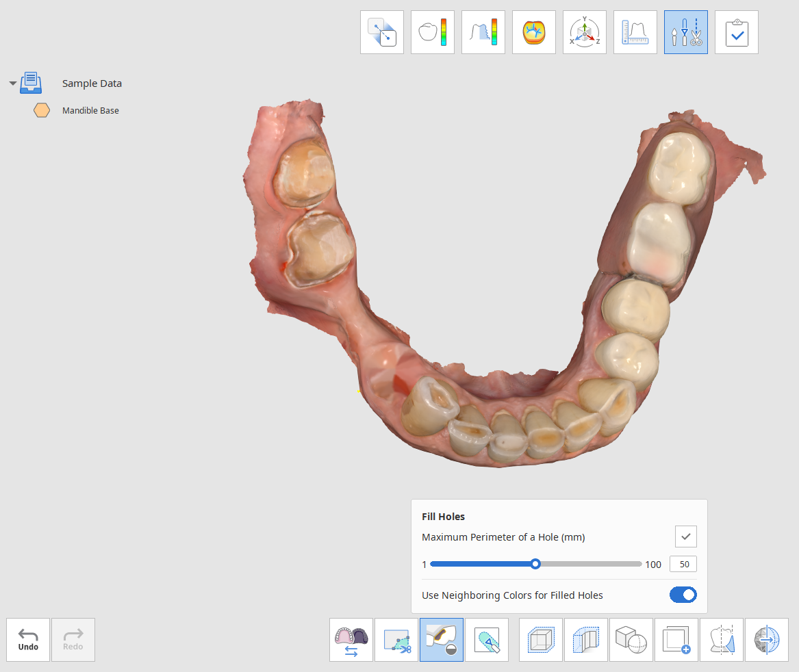Viewport: 799px width, 672px height.
Task: Click the Undo button
Action: pyautogui.click(x=28, y=640)
